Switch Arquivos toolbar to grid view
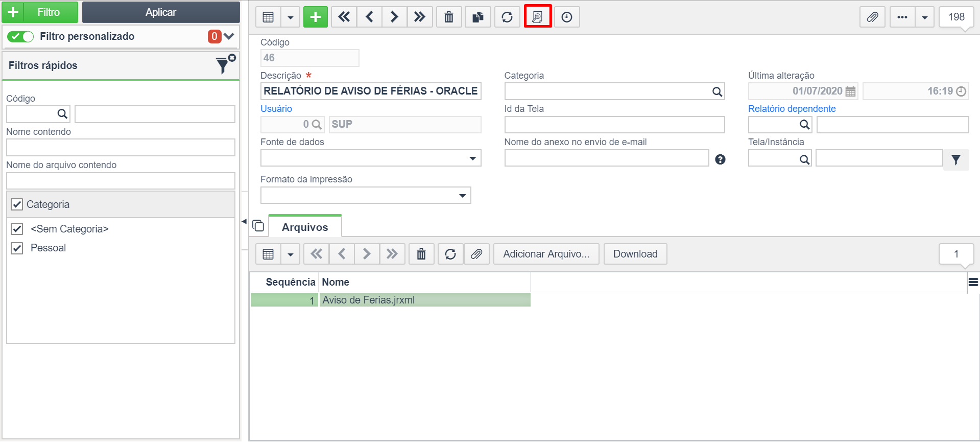This screenshot has height=445, width=980. [x=268, y=254]
